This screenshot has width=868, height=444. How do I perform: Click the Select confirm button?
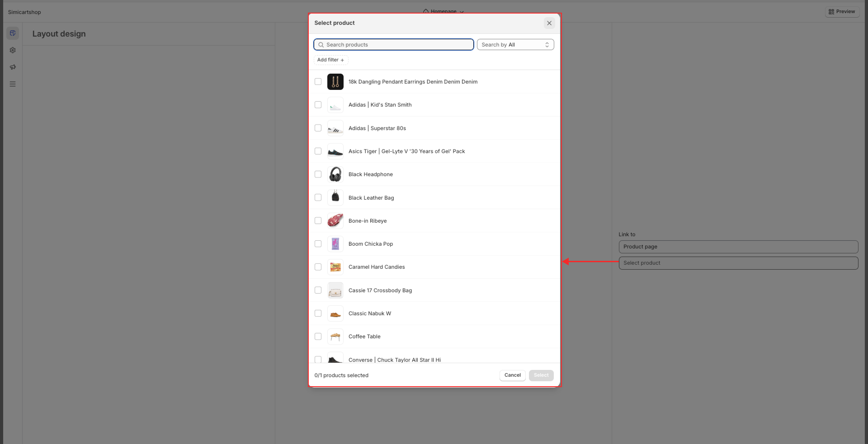pyautogui.click(x=541, y=375)
